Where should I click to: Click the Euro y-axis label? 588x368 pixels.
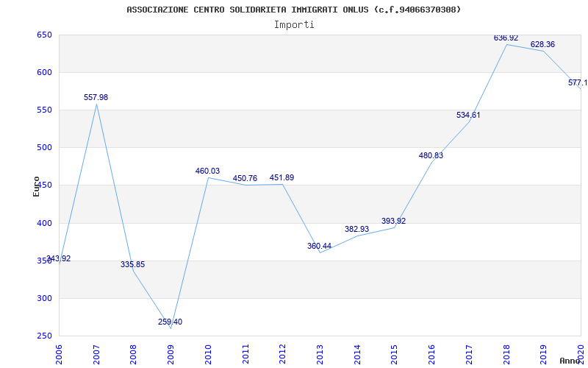pos(36,187)
